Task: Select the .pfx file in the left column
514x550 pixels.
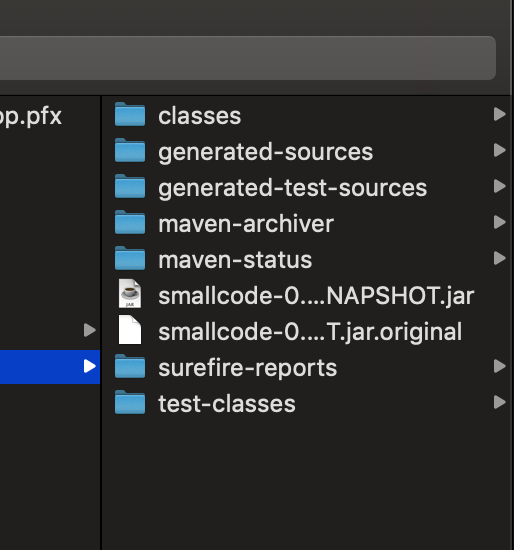Action: click(x=31, y=117)
